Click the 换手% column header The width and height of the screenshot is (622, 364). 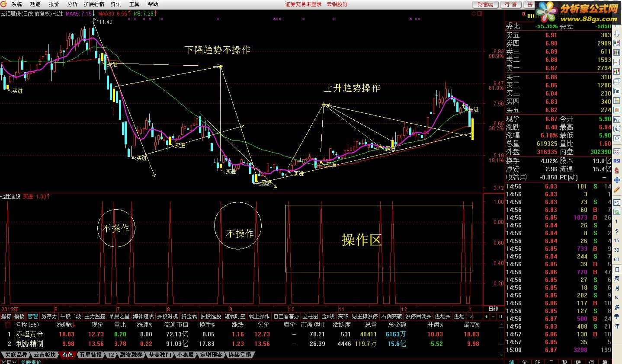[x=207, y=324]
